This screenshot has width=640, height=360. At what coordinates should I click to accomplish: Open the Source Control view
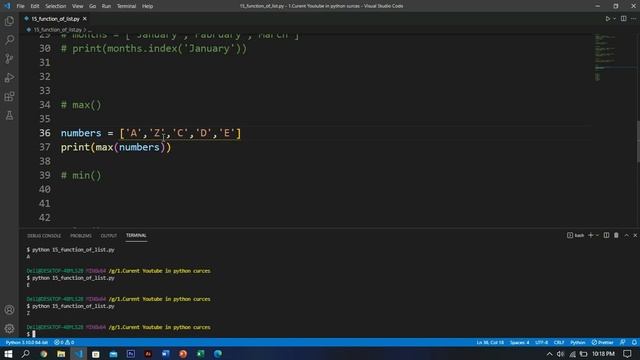click(x=9, y=58)
